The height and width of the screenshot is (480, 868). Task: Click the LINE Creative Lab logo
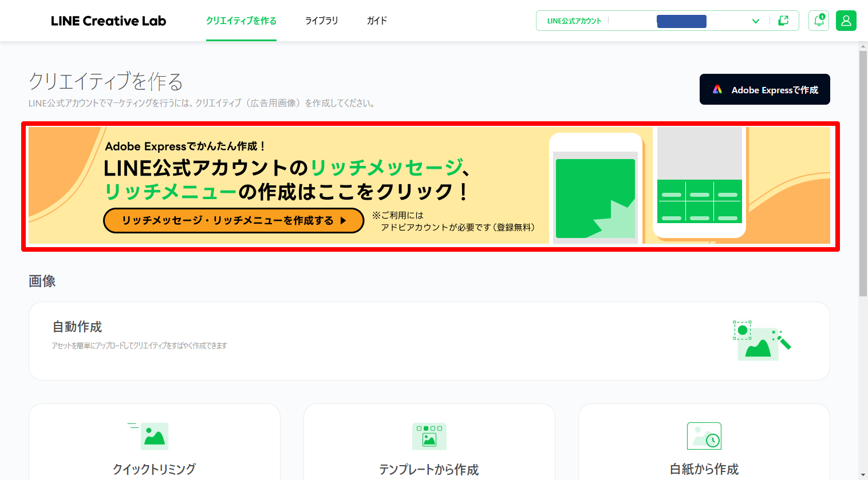point(108,21)
